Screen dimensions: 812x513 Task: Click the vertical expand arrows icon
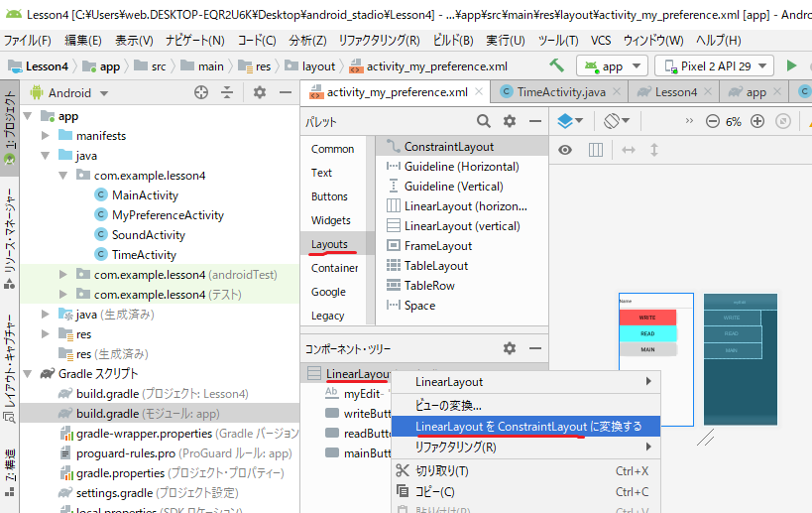[654, 150]
